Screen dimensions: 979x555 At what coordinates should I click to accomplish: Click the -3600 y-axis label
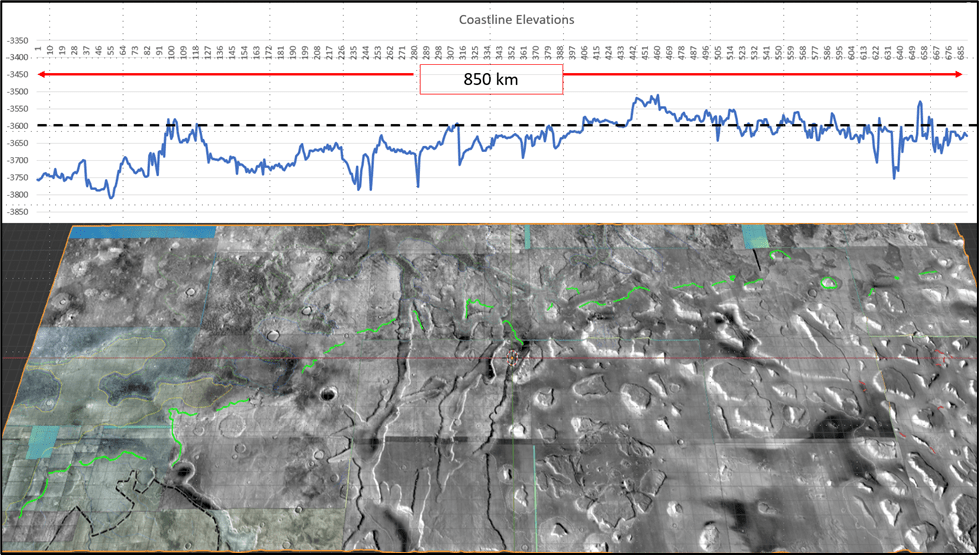pos(17,126)
